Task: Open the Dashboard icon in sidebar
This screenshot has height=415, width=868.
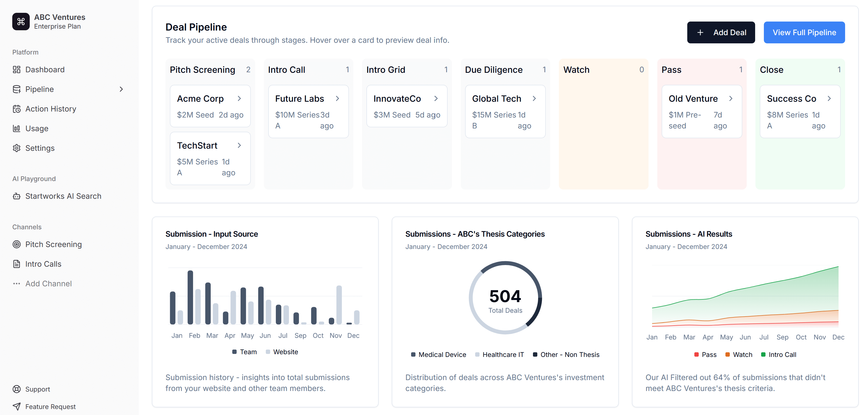Action: click(17, 70)
